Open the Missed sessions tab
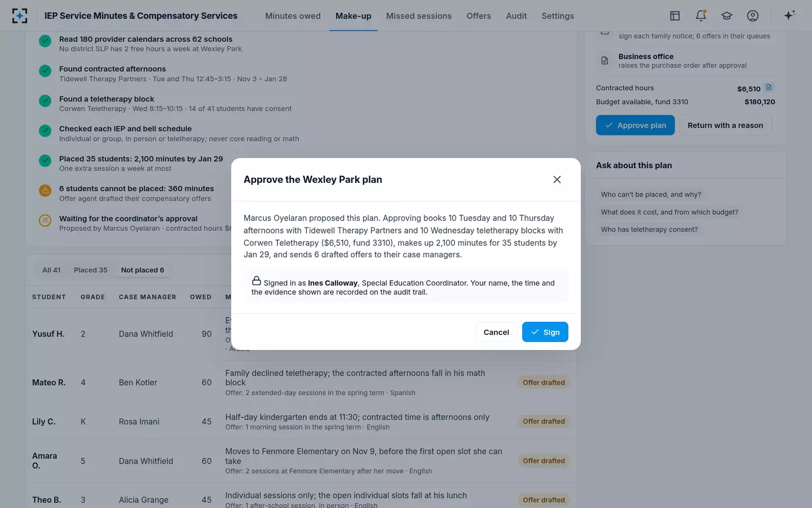812x508 pixels. point(419,16)
